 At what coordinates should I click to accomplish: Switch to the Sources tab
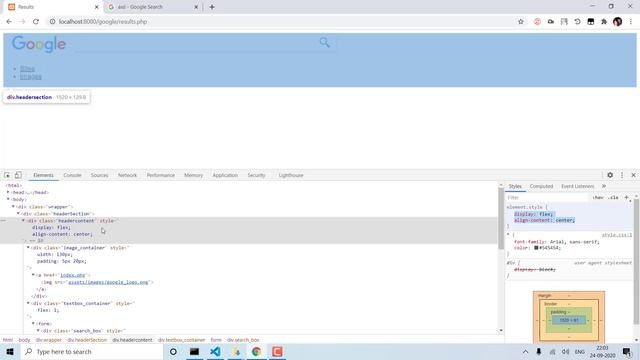point(100,175)
